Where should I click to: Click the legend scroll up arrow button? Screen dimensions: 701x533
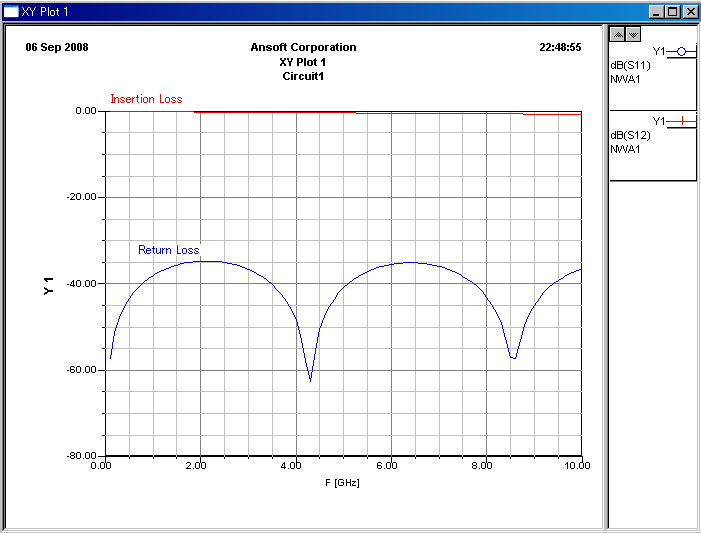coord(617,34)
